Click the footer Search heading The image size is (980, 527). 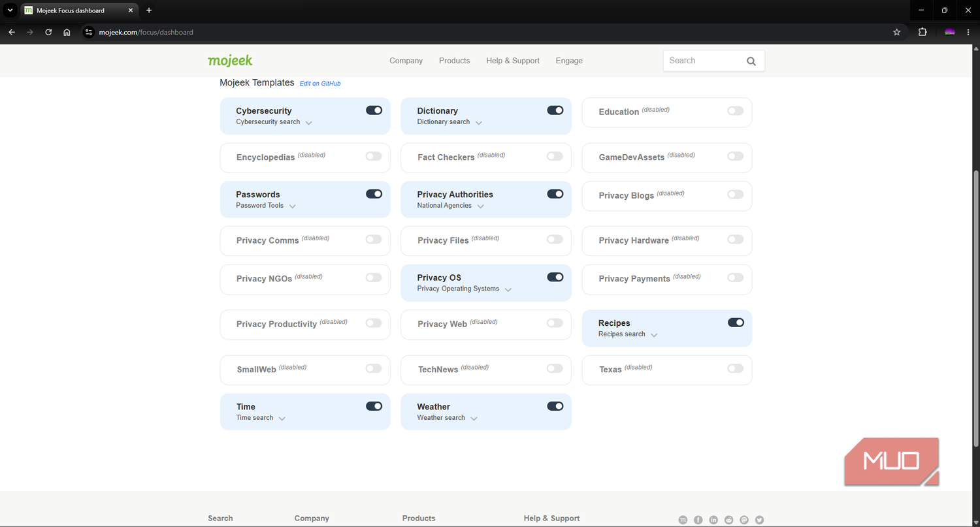coord(220,519)
